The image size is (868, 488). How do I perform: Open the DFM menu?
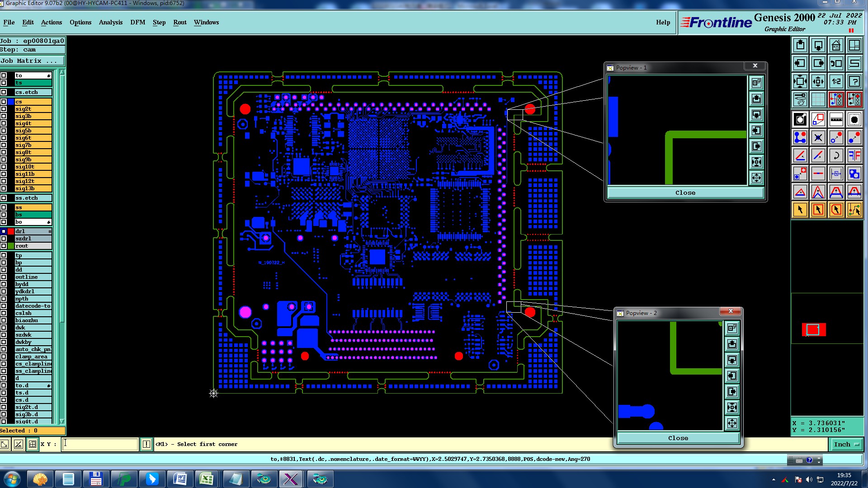point(137,22)
